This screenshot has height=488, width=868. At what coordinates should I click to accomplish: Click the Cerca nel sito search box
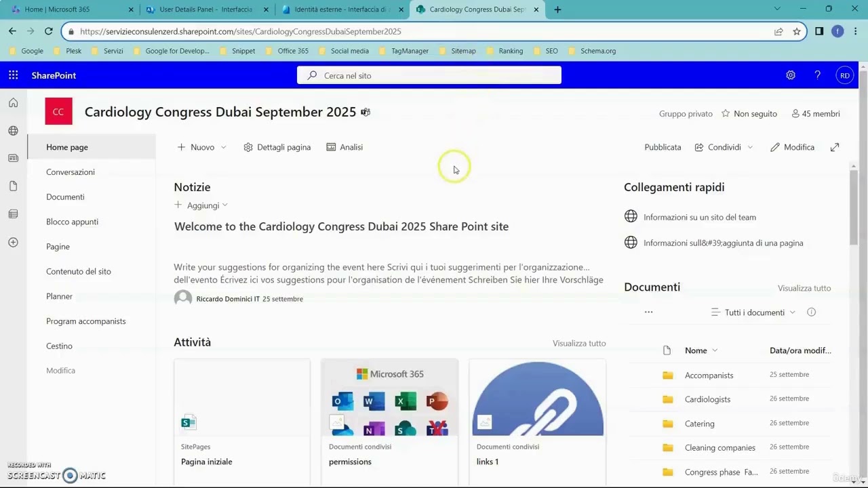point(429,75)
